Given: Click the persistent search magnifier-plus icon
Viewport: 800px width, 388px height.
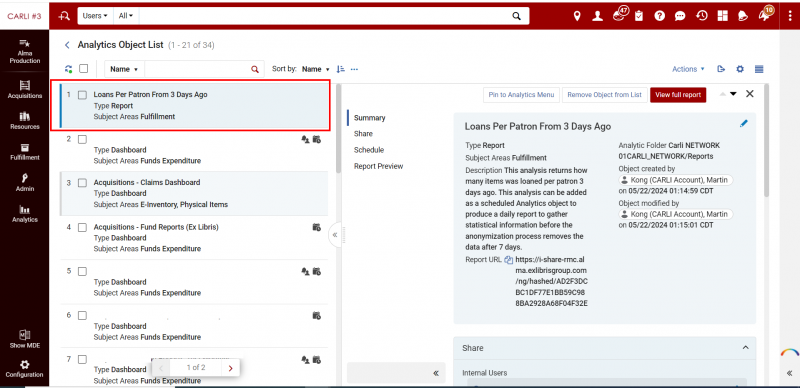Looking at the screenshot, I should coord(64,16).
